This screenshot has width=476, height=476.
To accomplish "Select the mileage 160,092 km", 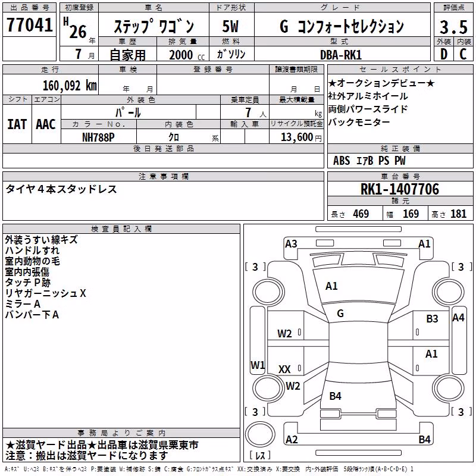I will 70,85.
